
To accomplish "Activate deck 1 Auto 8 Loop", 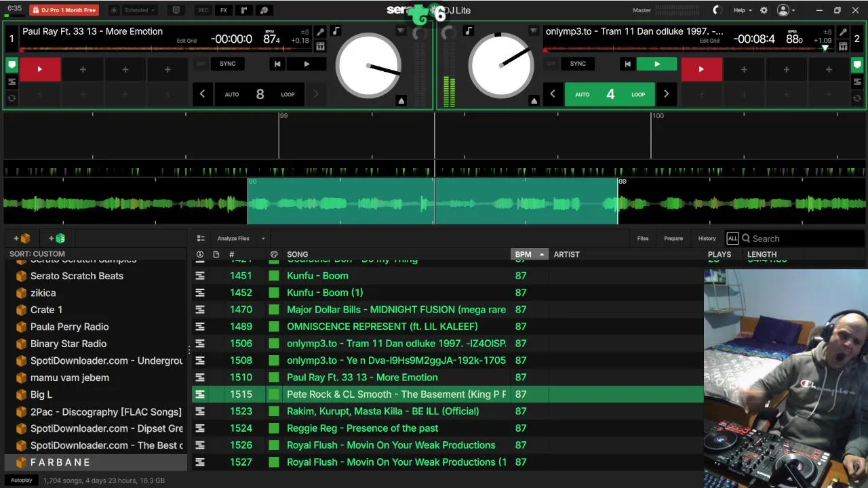I will [260, 94].
